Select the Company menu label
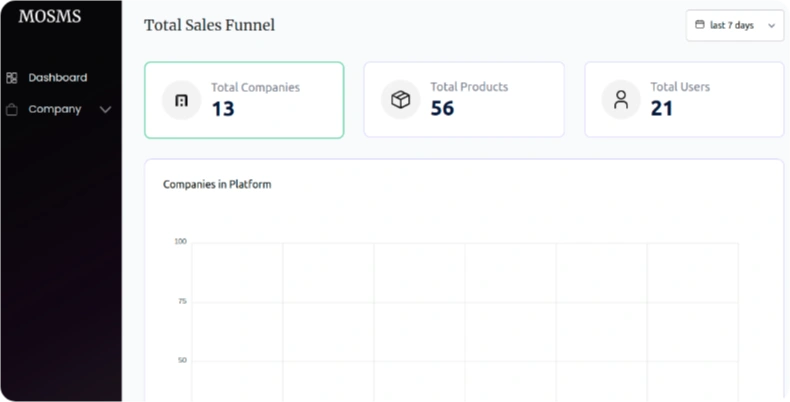Image resolution: width=790 pixels, height=402 pixels. [x=54, y=109]
